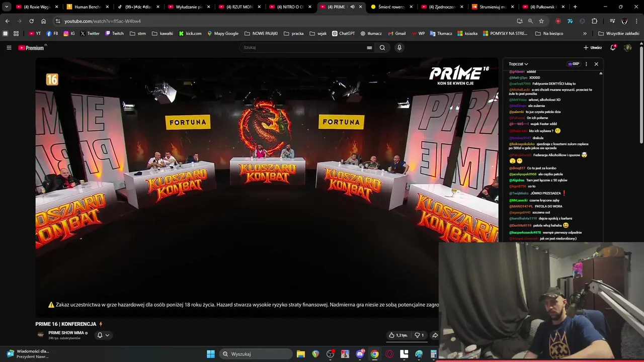Open YouTube notifications bell in header
Viewport: 644px width, 362px height.
(613, 47)
